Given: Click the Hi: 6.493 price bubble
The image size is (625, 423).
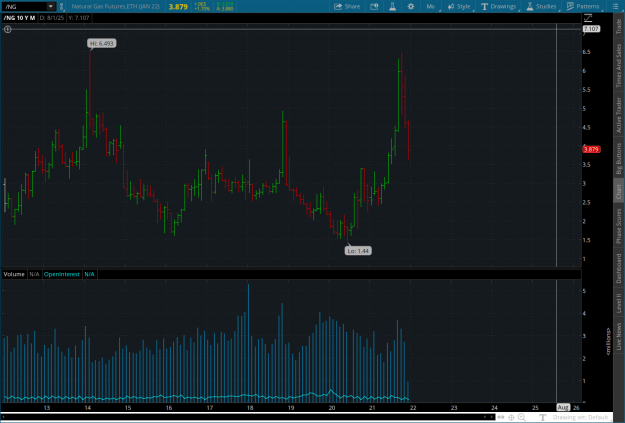Looking at the screenshot, I should pos(102,43).
